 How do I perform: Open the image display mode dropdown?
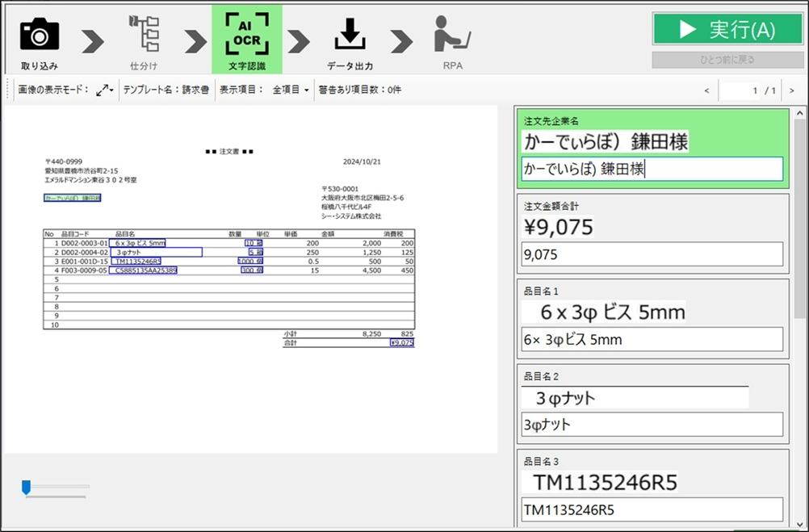point(106,90)
